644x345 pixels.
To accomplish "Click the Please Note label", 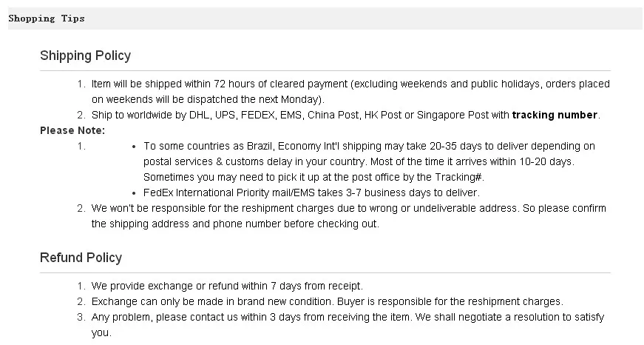I will (x=72, y=131).
